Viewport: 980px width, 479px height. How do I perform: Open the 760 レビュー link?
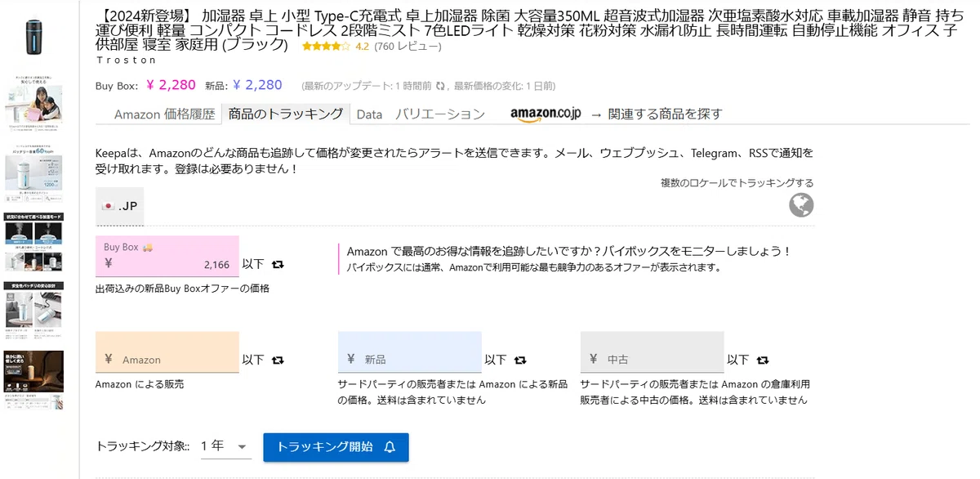pos(408,47)
